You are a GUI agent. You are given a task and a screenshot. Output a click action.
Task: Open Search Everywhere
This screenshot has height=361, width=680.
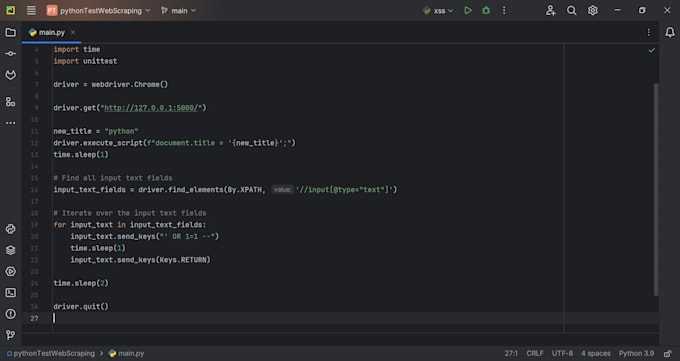click(x=572, y=10)
